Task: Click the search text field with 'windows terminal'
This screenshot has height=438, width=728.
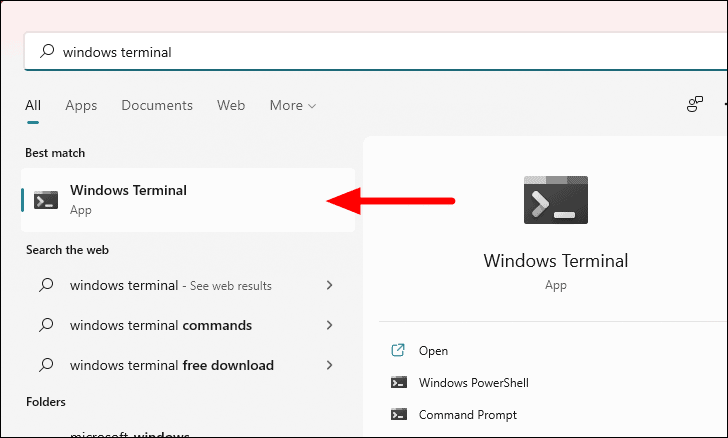Action: tap(375, 52)
